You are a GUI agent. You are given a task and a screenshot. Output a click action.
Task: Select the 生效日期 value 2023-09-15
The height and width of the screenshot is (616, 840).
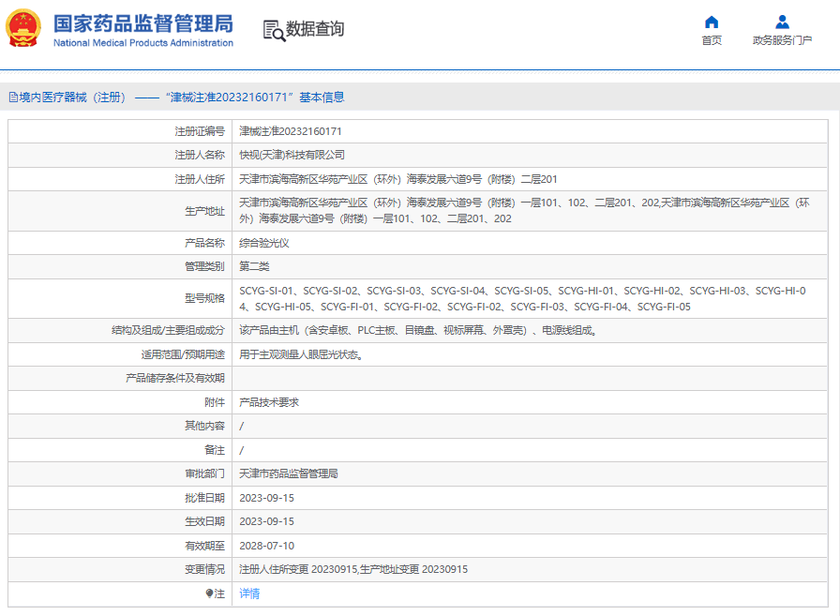[267, 521]
